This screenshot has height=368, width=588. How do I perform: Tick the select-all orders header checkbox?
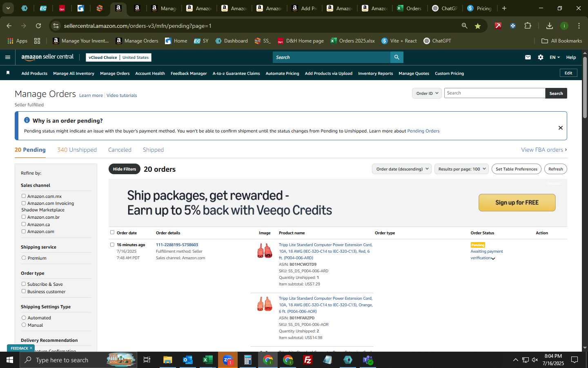(112, 232)
